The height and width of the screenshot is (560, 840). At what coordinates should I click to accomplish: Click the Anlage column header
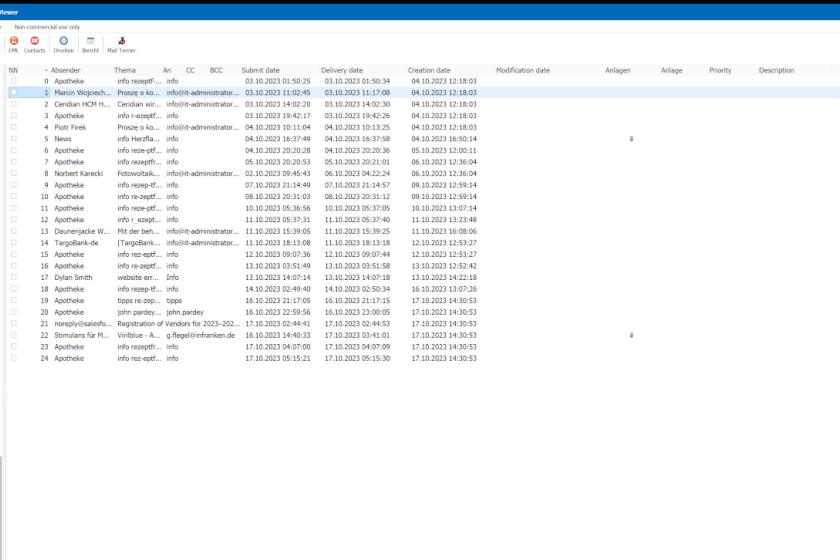point(671,70)
